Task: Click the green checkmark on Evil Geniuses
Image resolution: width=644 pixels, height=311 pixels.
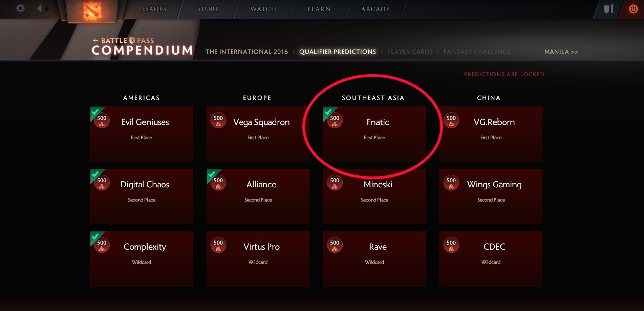Action: tap(95, 111)
